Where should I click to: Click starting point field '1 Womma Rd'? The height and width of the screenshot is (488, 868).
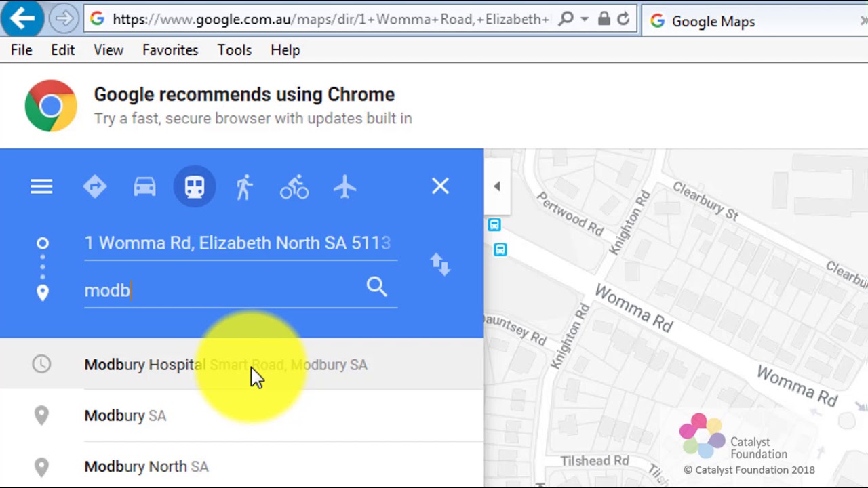point(241,243)
